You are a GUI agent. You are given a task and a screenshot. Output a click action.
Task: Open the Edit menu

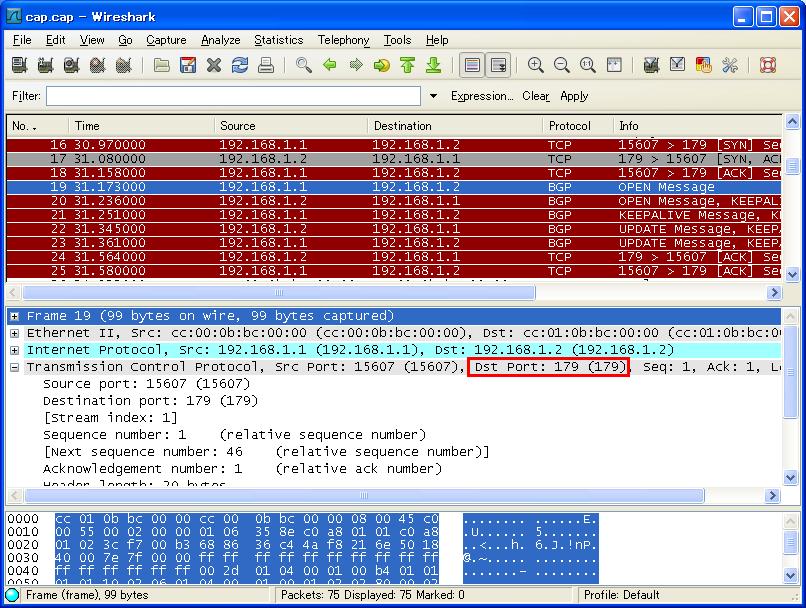(56, 40)
